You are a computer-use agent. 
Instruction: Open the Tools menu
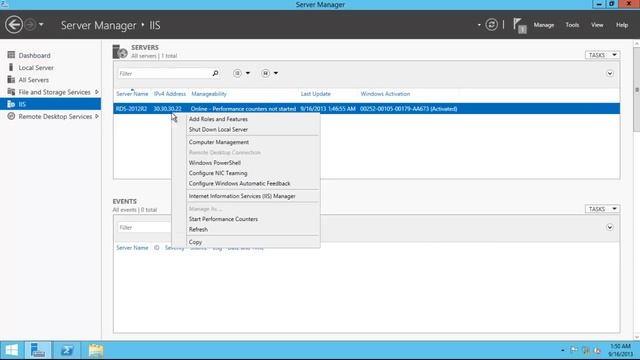coord(572,25)
